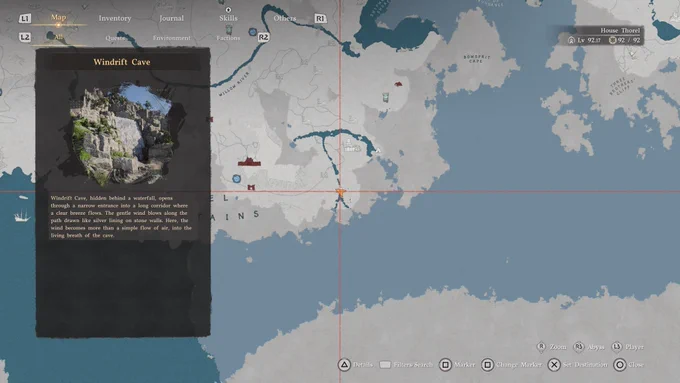Filter map by Environment

click(171, 38)
